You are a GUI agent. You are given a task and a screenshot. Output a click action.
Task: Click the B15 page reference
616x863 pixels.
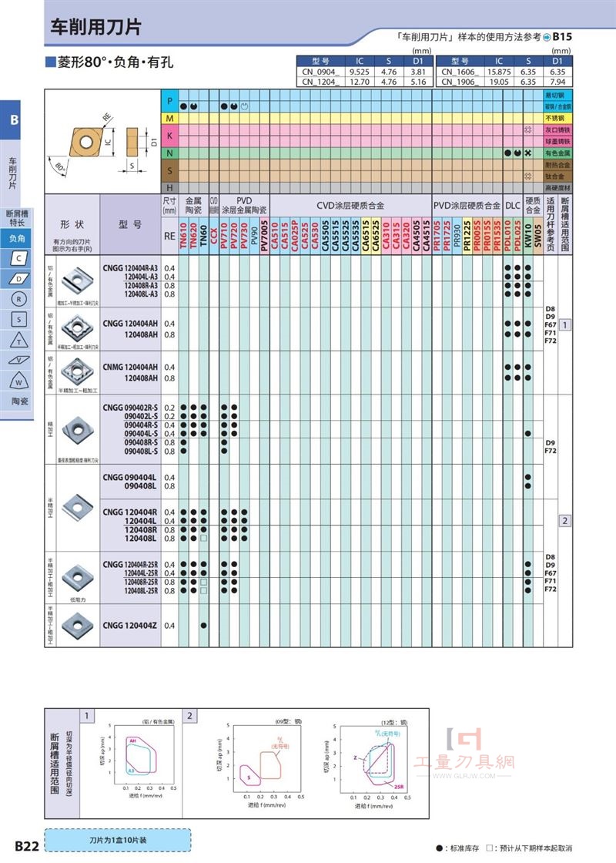tap(562, 37)
